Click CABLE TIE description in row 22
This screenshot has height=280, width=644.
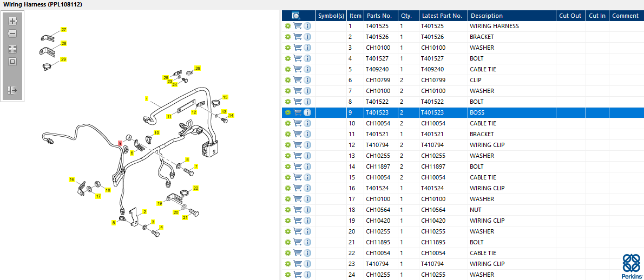(x=483, y=253)
